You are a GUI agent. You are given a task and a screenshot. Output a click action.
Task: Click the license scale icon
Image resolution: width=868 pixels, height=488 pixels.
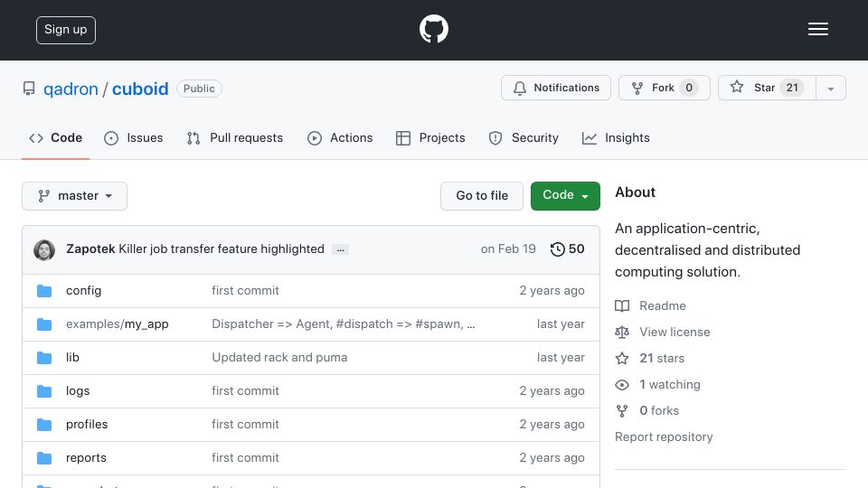622,332
